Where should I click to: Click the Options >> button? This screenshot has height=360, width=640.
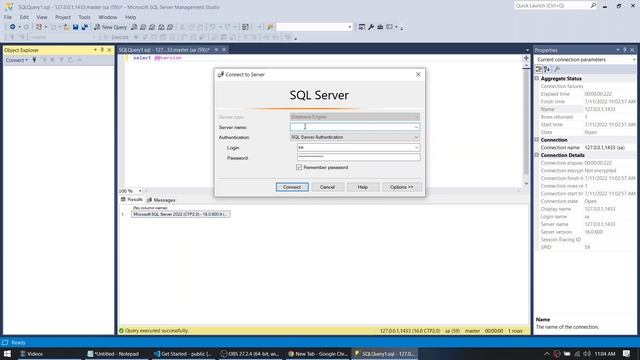402,187
